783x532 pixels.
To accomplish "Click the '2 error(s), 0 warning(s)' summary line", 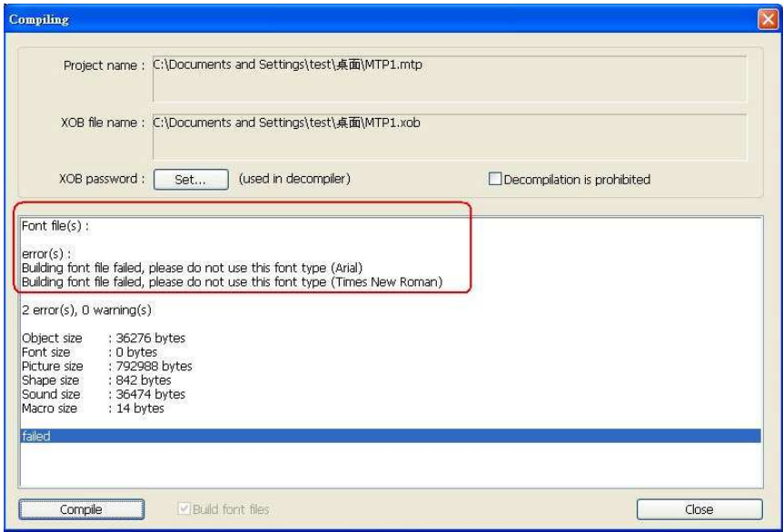I will coord(86,310).
